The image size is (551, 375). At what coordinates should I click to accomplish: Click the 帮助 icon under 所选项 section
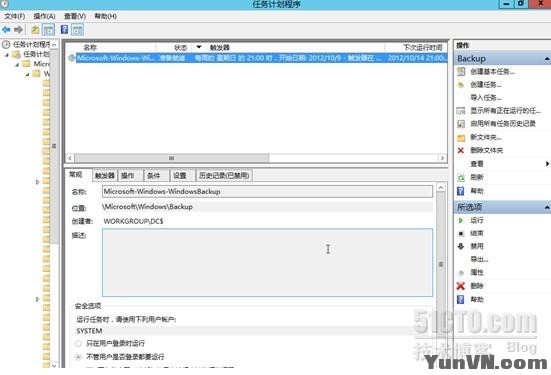[461, 299]
